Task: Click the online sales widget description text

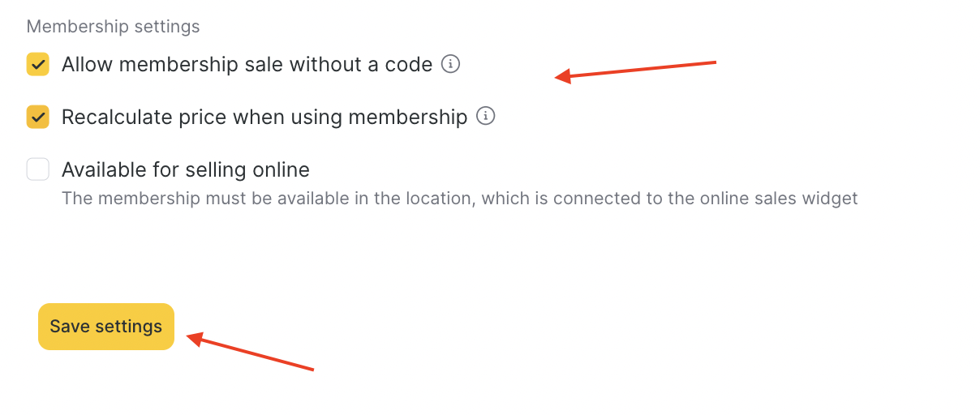Action: 459,198
